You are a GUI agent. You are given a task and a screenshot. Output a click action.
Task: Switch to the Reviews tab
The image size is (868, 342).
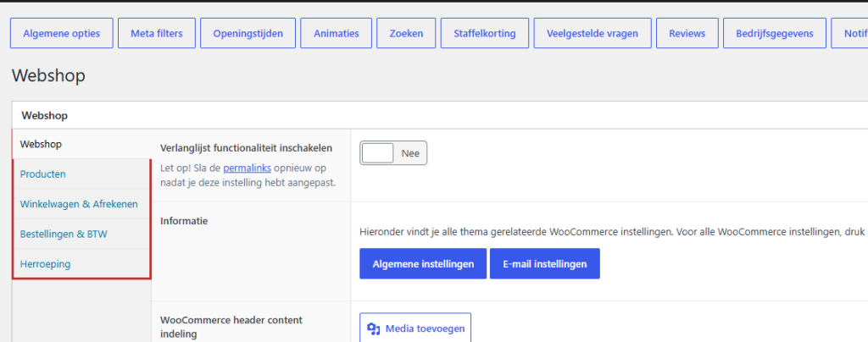tap(687, 33)
